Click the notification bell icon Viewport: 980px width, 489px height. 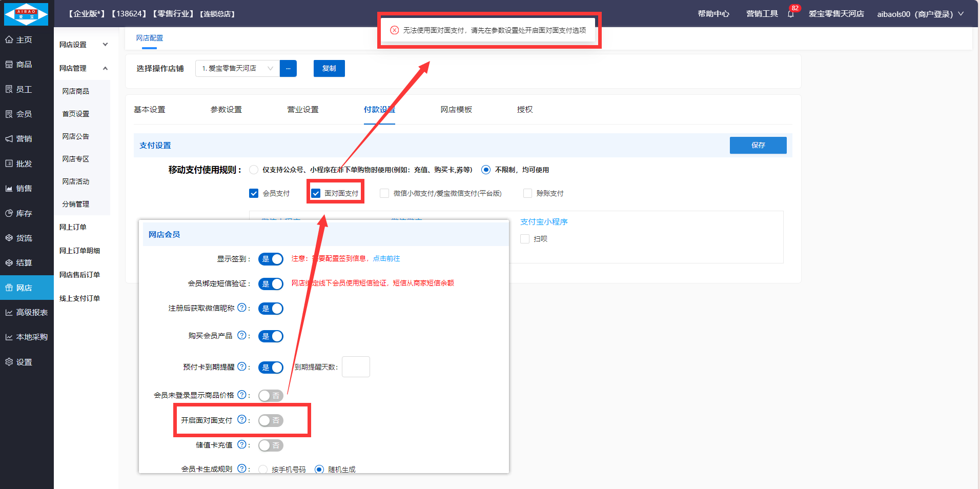click(x=790, y=14)
